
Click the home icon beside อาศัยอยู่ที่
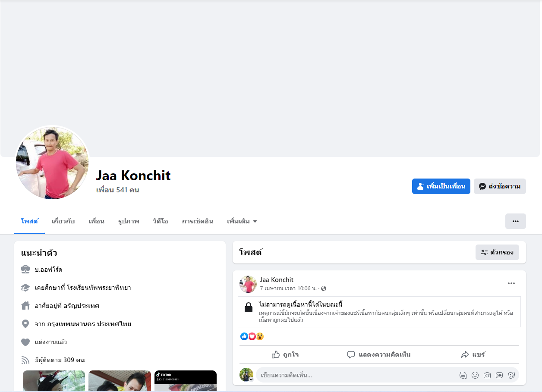(x=25, y=306)
